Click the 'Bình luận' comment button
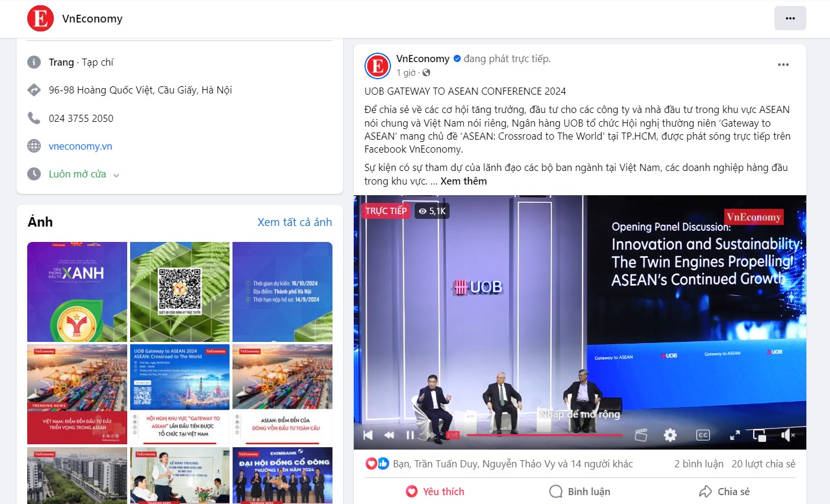The image size is (830, 504). (580, 492)
